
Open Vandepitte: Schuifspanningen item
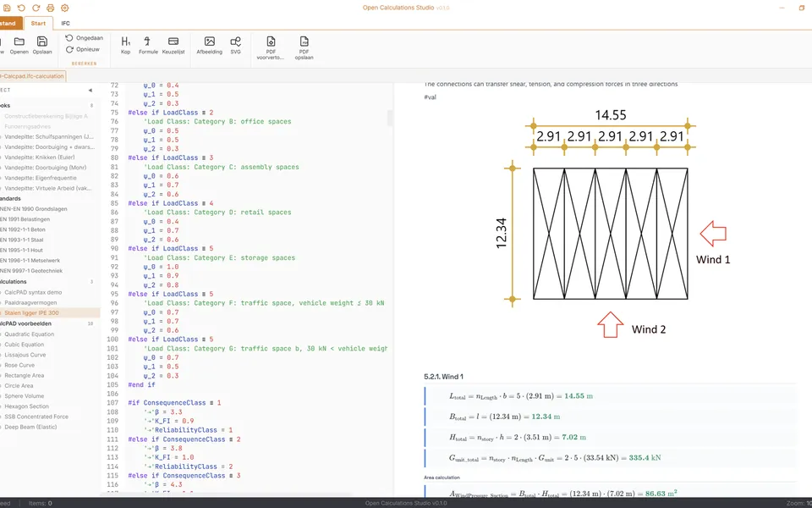coord(49,137)
